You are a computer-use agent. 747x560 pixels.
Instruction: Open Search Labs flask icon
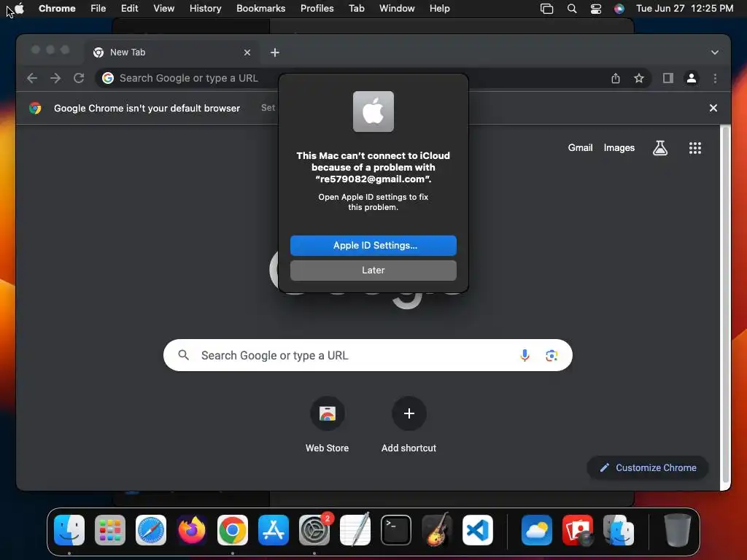tap(659, 148)
